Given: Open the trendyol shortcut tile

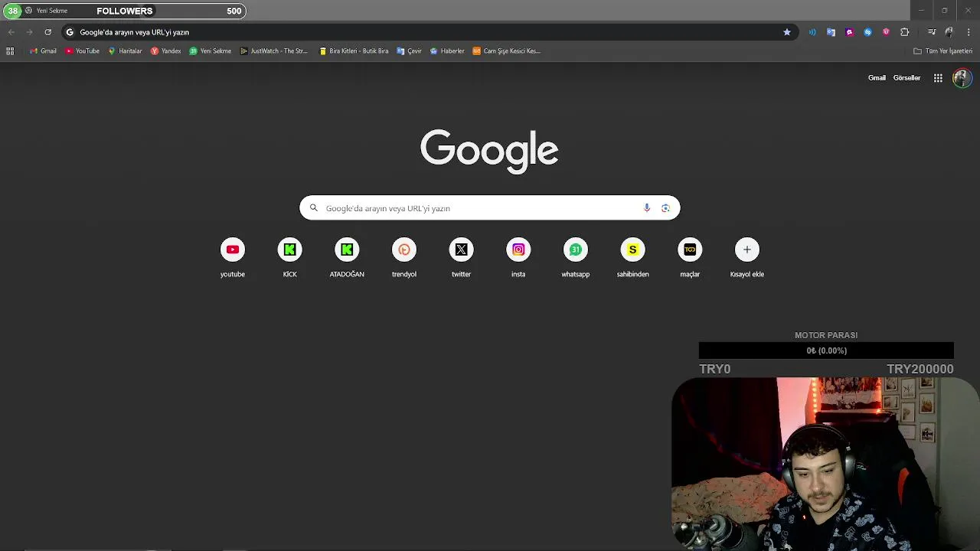Looking at the screenshot, I should click(x=404, y=258).
